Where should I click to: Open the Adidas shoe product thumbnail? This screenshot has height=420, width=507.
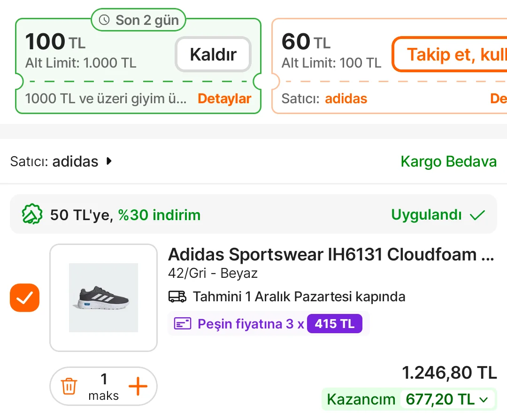[103, 298]
